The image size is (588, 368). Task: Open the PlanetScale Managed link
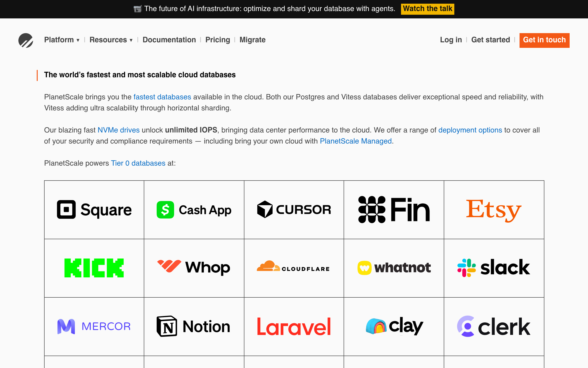[356, 141]
